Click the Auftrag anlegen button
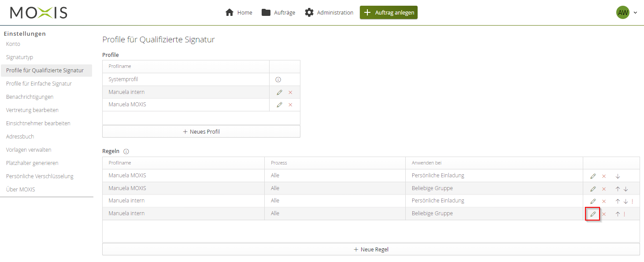Viewport: 644px width, 262px height. [x=389, y=13]
